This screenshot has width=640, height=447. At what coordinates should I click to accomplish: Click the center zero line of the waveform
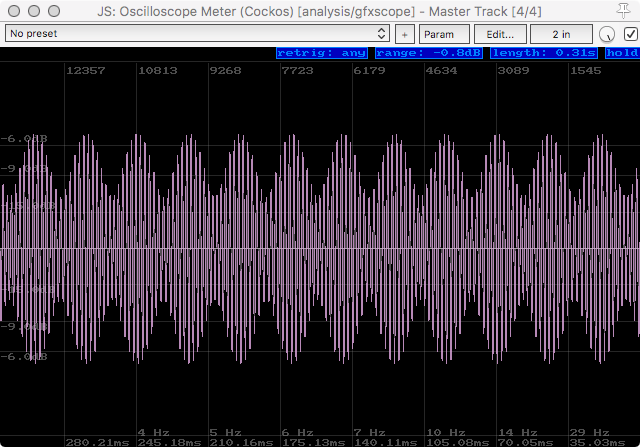(320, 248)
